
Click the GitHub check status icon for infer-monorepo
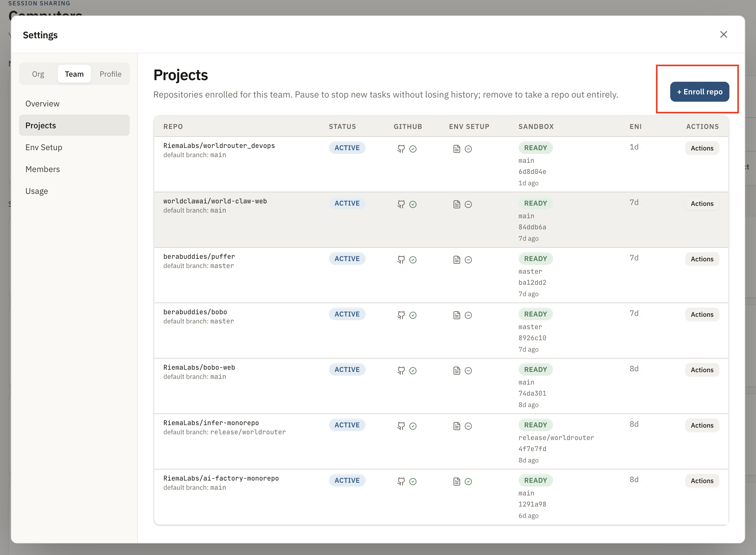tap(413, 426)
